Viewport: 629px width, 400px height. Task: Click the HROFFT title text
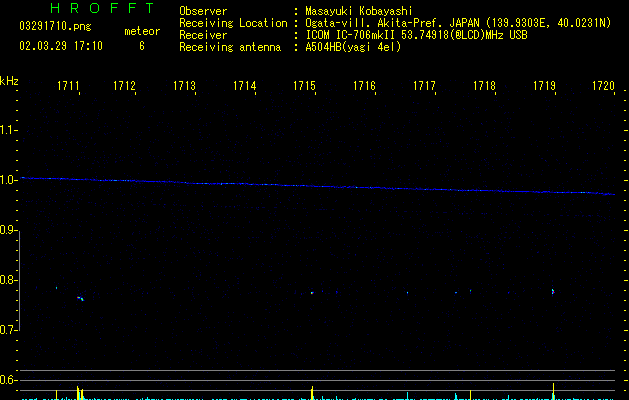102,8
